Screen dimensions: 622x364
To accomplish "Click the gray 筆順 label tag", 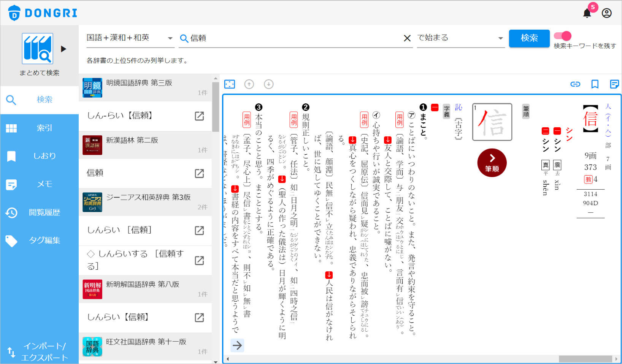I will click(526, 111).
